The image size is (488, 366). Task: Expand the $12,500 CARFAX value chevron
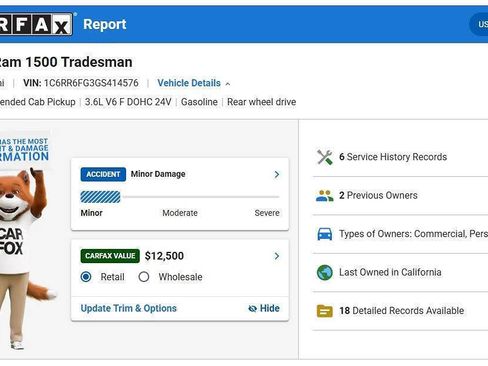click(x=277, y=256)
